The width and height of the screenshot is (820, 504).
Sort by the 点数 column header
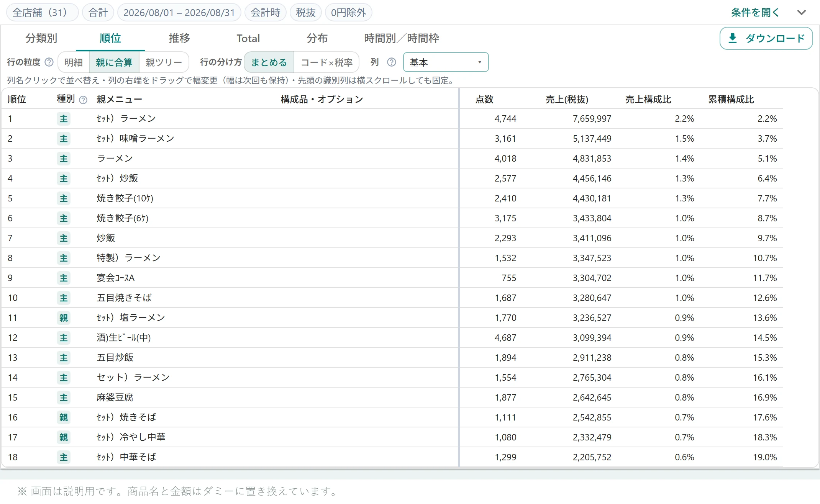coord(484,99)
